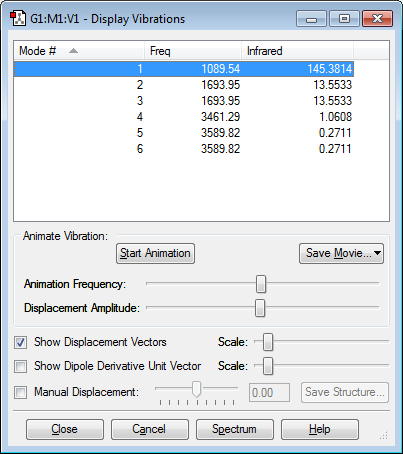Open the Spectrum view
Screen dimensions: 403x454
pyautogui.click(x=235, y=429)
